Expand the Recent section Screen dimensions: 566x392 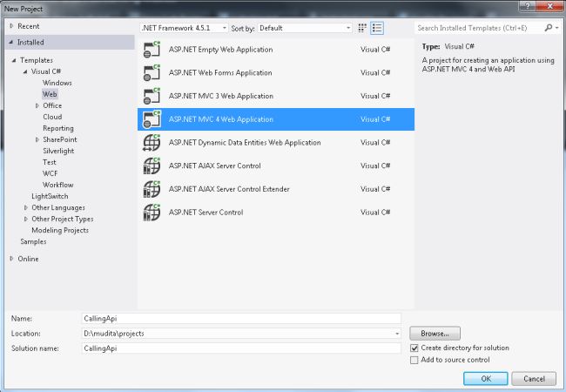tap(11, 26)
